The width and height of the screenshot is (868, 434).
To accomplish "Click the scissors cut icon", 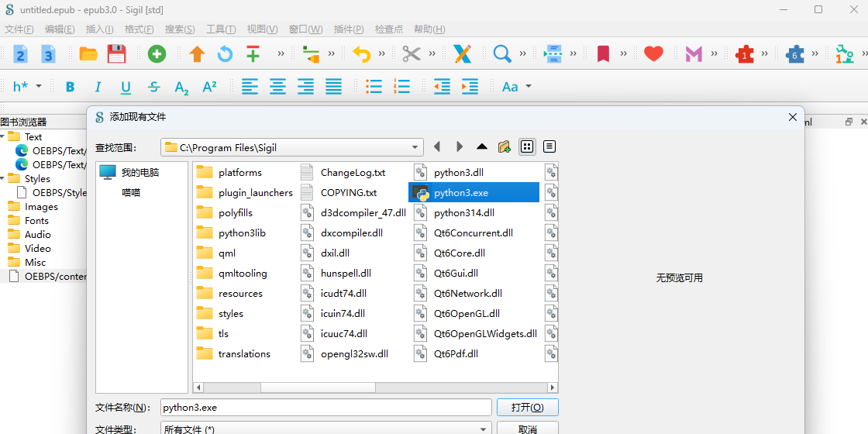I will 412,53.
